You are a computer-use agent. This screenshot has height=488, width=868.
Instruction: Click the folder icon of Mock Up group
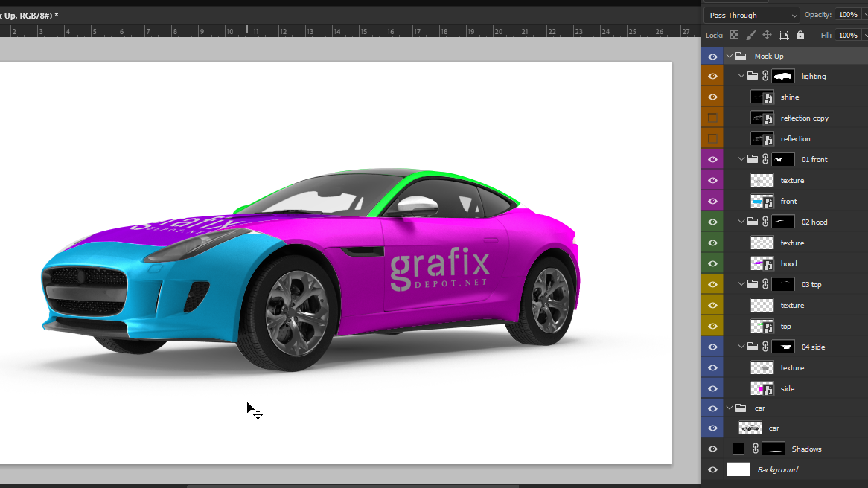(x=741, y=56)
